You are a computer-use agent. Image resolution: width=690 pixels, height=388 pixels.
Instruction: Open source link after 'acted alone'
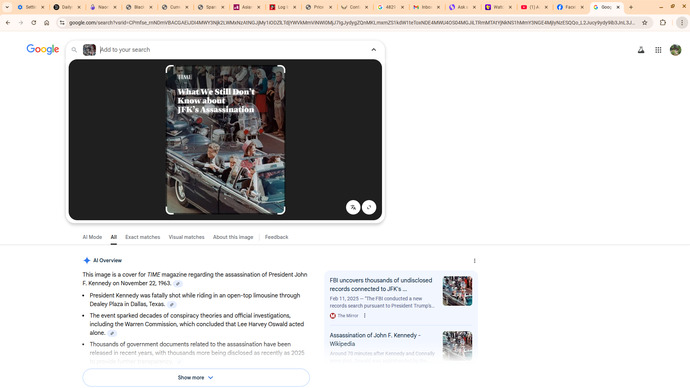pyautogui.click(x=112, y=333)
